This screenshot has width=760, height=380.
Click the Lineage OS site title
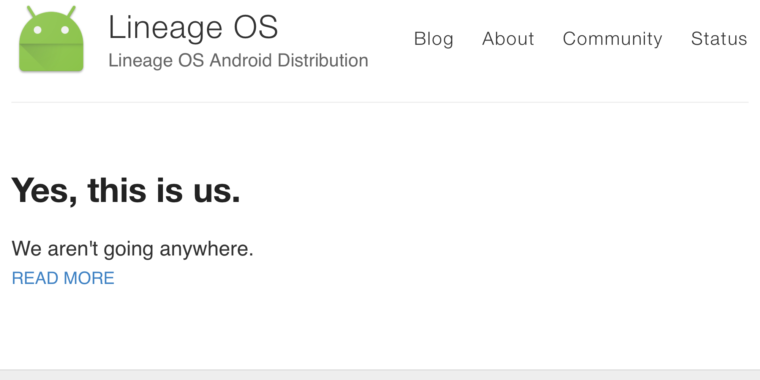click(193, 27)
